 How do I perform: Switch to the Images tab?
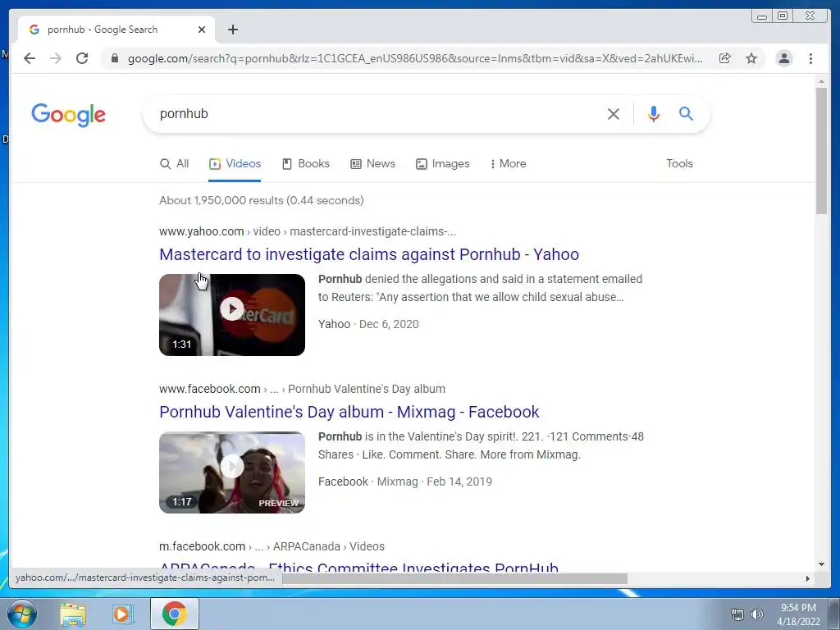point(442,164)
